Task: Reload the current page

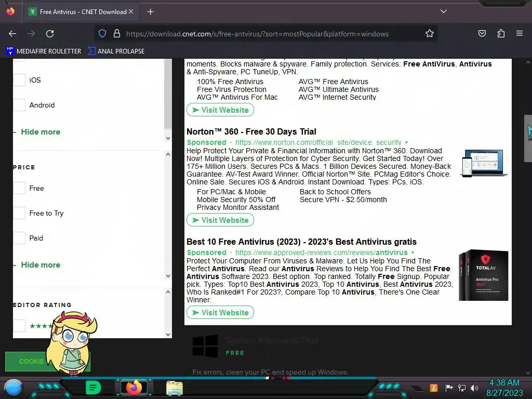Action: pos(50,34)
